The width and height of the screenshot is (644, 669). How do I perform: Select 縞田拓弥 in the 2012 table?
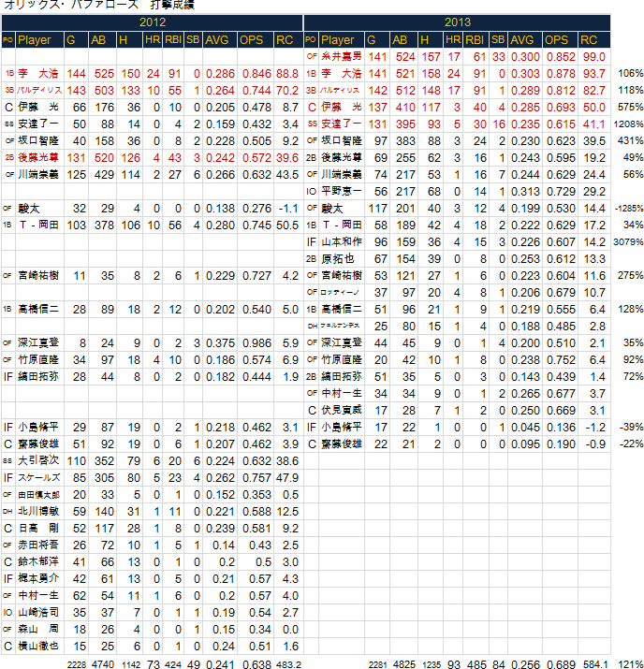pos(38,377)
